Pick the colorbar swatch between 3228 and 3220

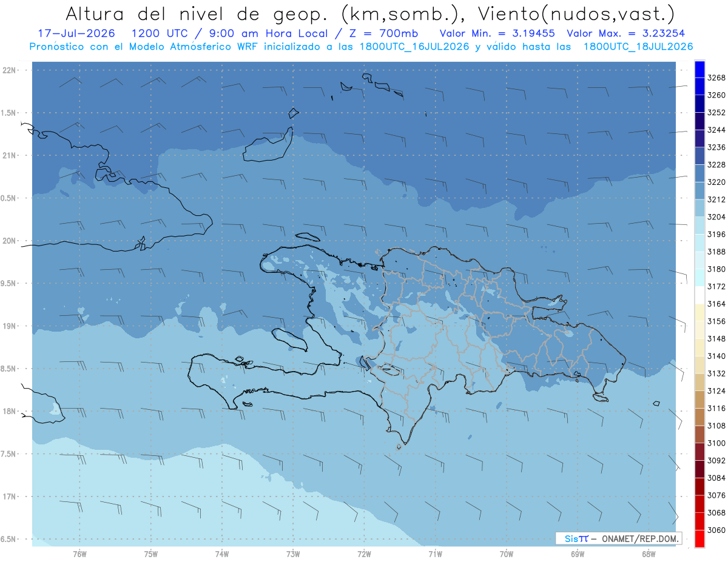click(699, 173)
